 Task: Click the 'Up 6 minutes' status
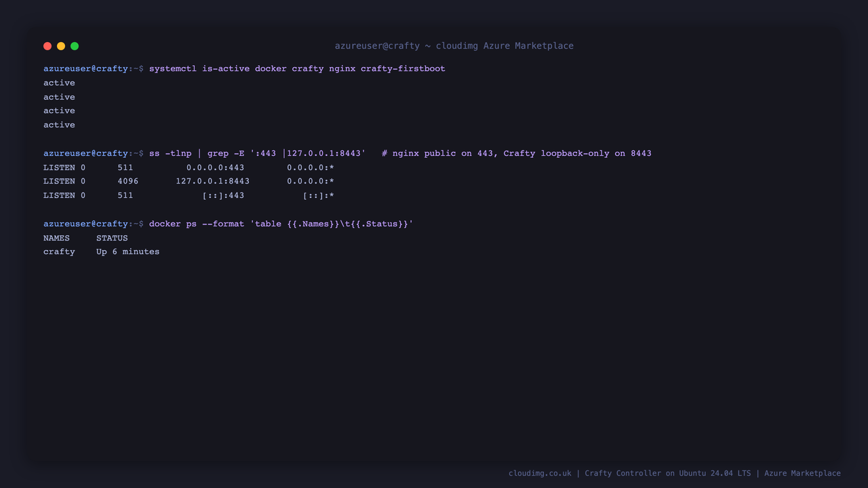(128, 251)
